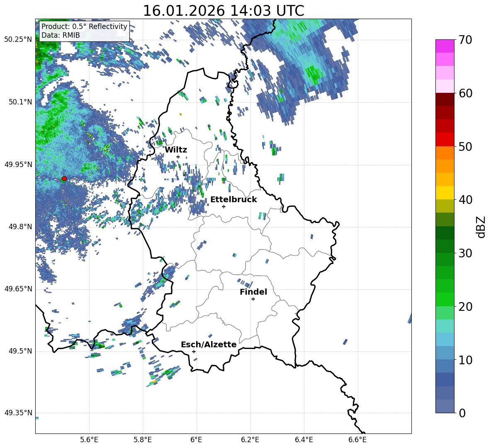
Task: Click the colorbar tick label 10
Action: [465, 360]
